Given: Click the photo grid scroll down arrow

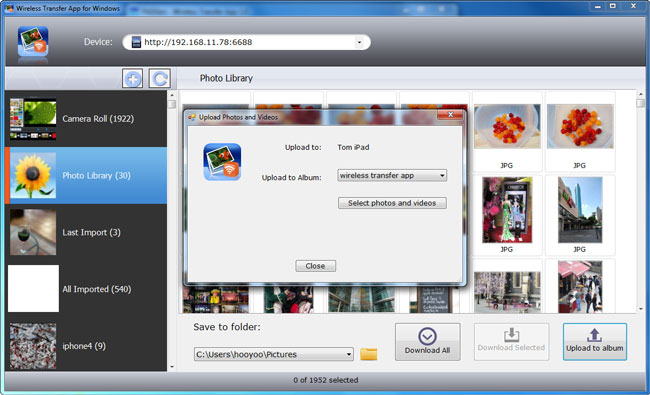Looking at the screenshot, I should pos(641,309).
